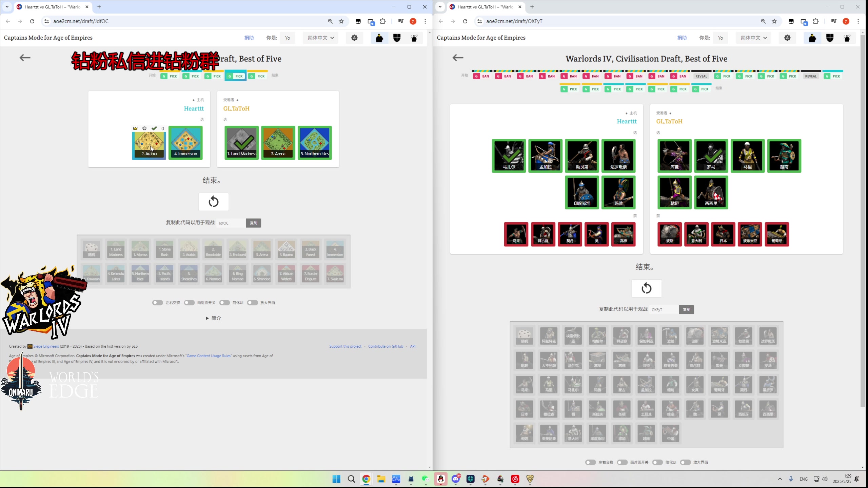
Task: Toggle 放大界面 switch in left window
Action: point(253,303)
